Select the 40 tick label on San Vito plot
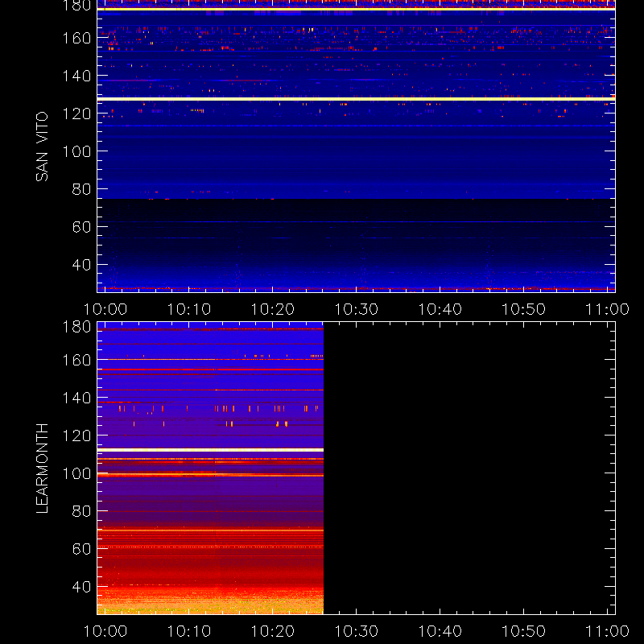 click(81, 265)
